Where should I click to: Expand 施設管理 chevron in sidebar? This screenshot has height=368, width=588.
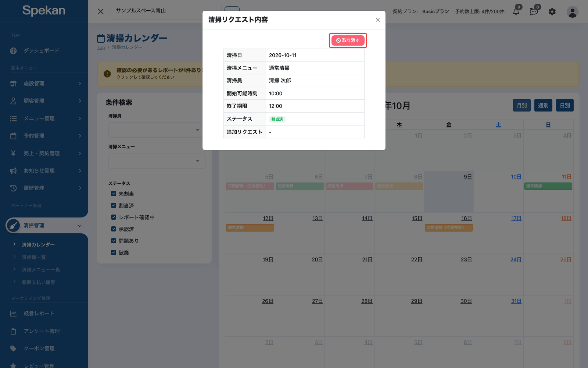click(x=80, y=84)
